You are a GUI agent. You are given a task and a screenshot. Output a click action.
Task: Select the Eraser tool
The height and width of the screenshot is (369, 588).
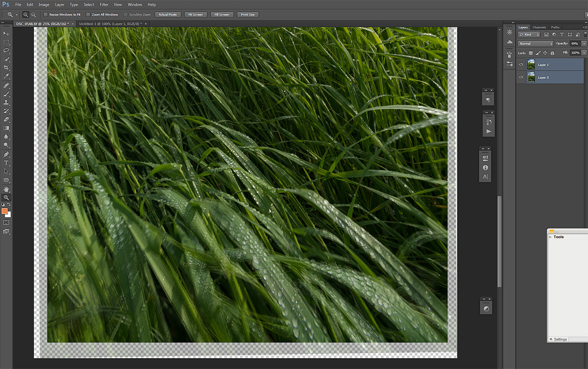pyautogui.click(x=6, y=119)
